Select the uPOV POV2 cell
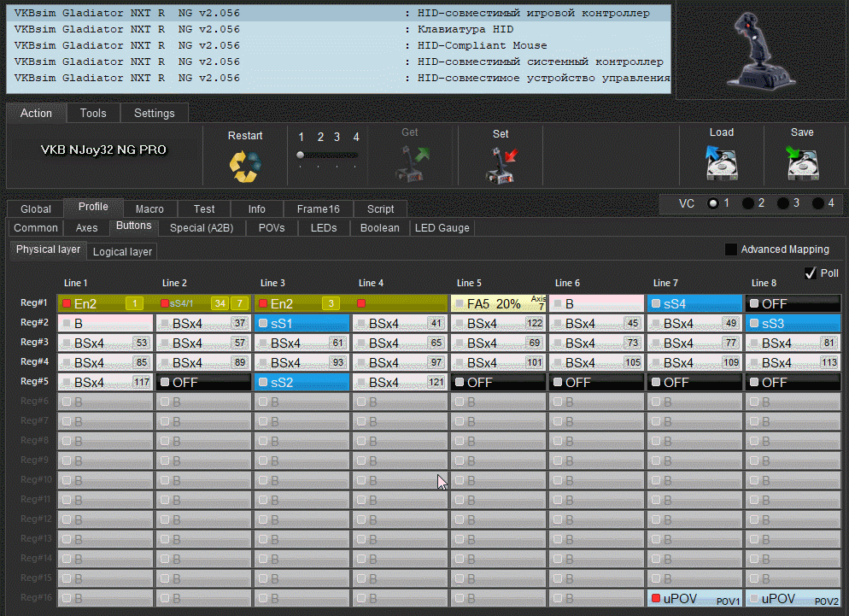The width and height of the screenshot is (849, 616). pyautogui.click(x=793, y=599)
